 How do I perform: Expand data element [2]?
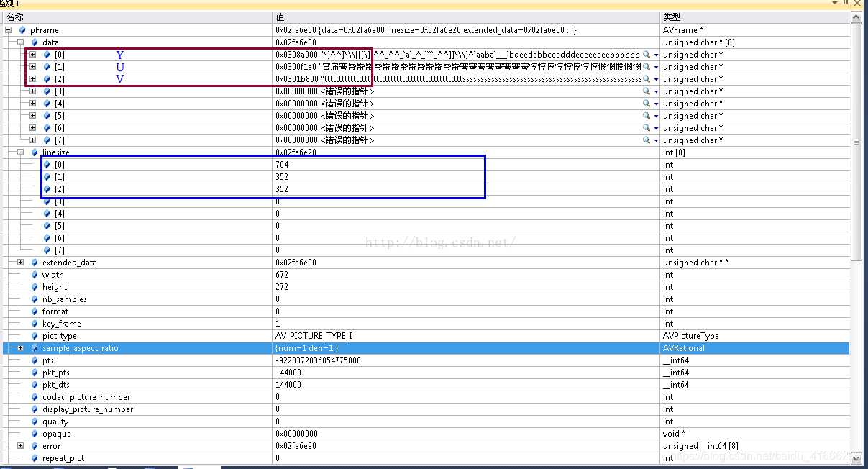pos(32,79)
